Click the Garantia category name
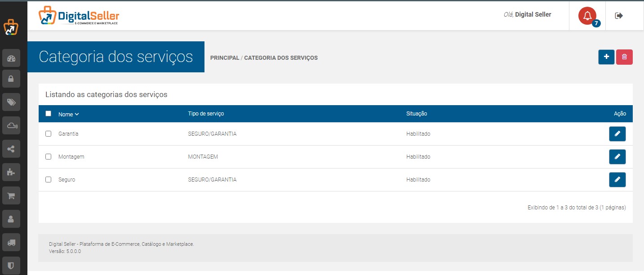 pos(68,134)
